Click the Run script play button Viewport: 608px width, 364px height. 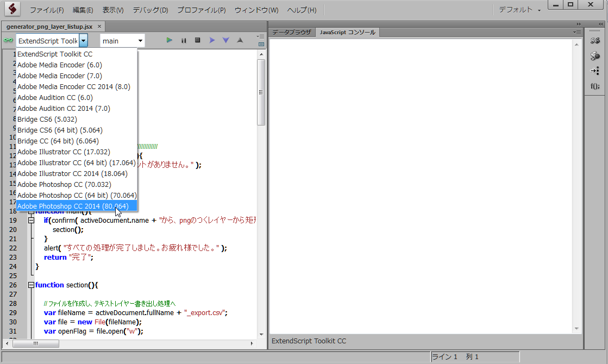pyautogui.click(x=170, y=40)
